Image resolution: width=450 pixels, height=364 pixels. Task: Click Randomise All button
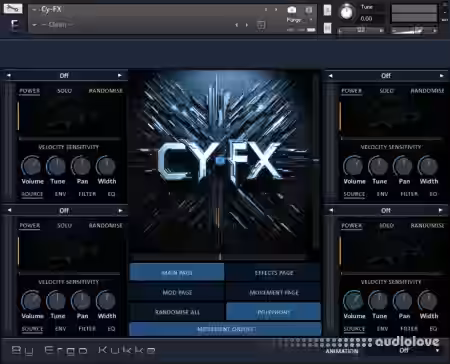[x=177, y=312]
